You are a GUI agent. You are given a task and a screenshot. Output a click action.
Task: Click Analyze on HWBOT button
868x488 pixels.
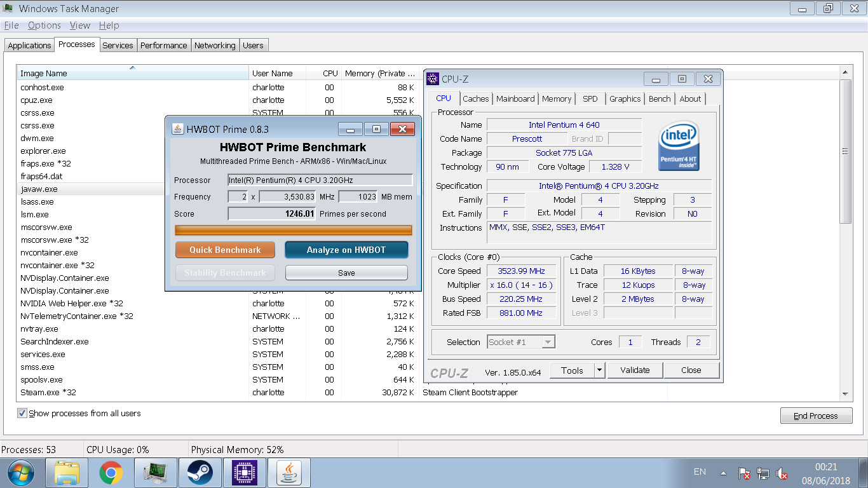coord(346,250)
